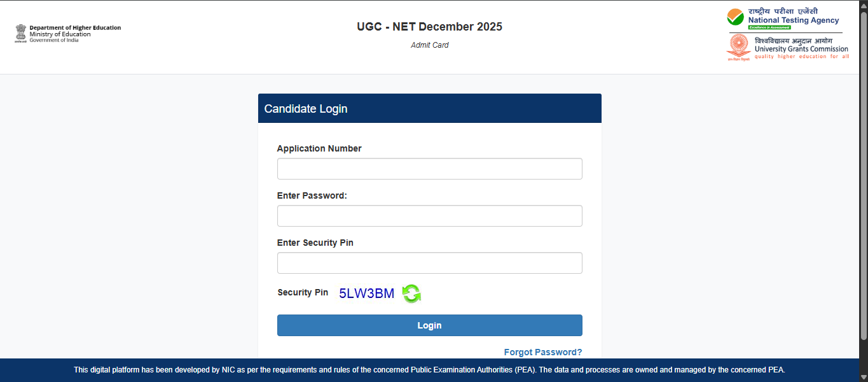Click the Candidate Login header bar
The height and width of the screenshot is (382, 868).
click(429, 108)
